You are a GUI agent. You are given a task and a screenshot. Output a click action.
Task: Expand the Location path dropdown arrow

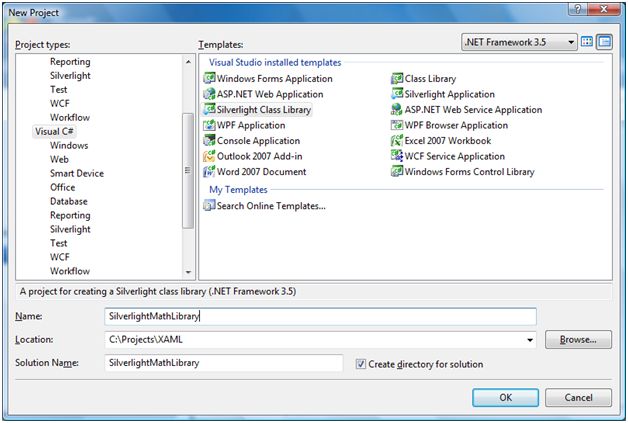pyautogui.click(x=530, y=340)
